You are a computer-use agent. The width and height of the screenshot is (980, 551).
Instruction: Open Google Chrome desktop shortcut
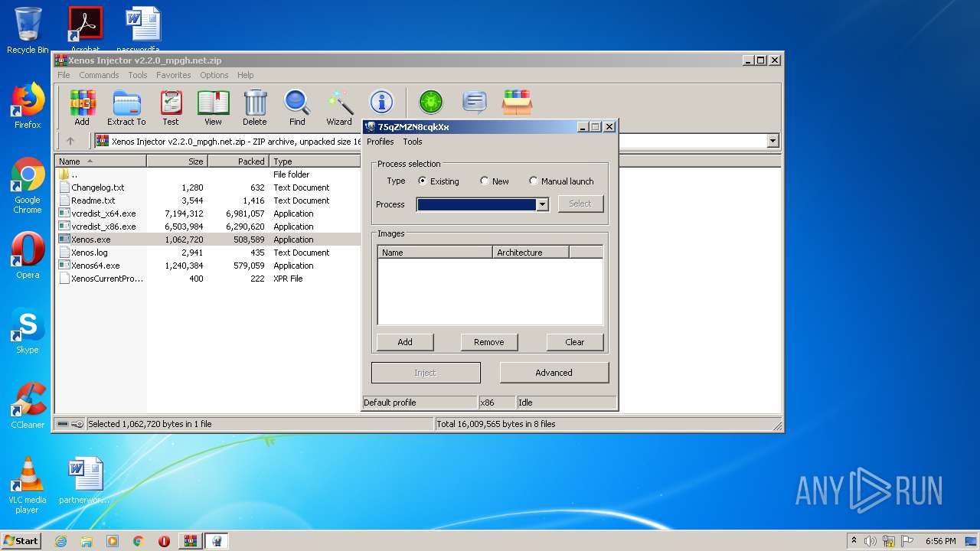28,185
